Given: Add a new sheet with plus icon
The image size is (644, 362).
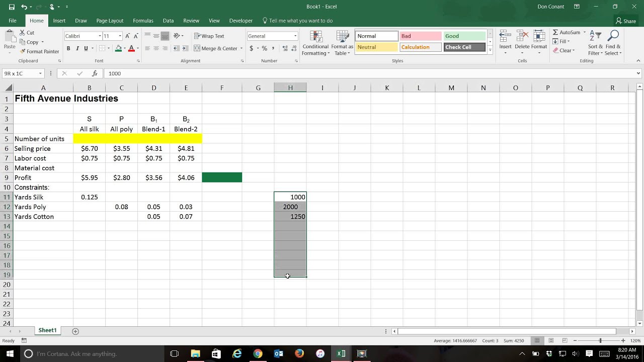Looking at the screenshot, I should [x=75, y=331].
